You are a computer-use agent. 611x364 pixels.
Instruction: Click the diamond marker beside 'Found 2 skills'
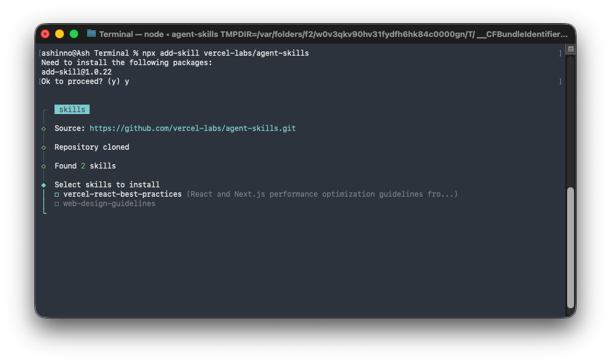click(43, 166)
